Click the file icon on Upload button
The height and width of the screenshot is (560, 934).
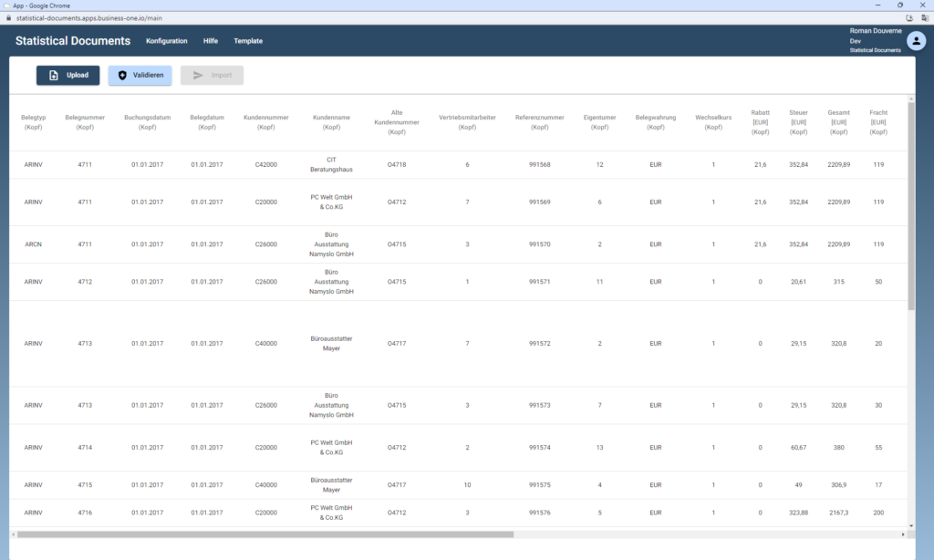54,76
